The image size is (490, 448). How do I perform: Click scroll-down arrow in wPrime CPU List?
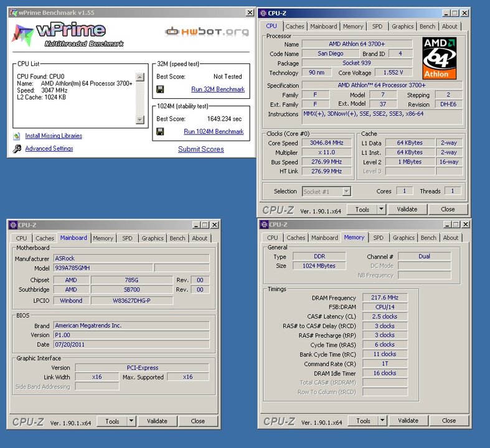[x=140, y=119]
